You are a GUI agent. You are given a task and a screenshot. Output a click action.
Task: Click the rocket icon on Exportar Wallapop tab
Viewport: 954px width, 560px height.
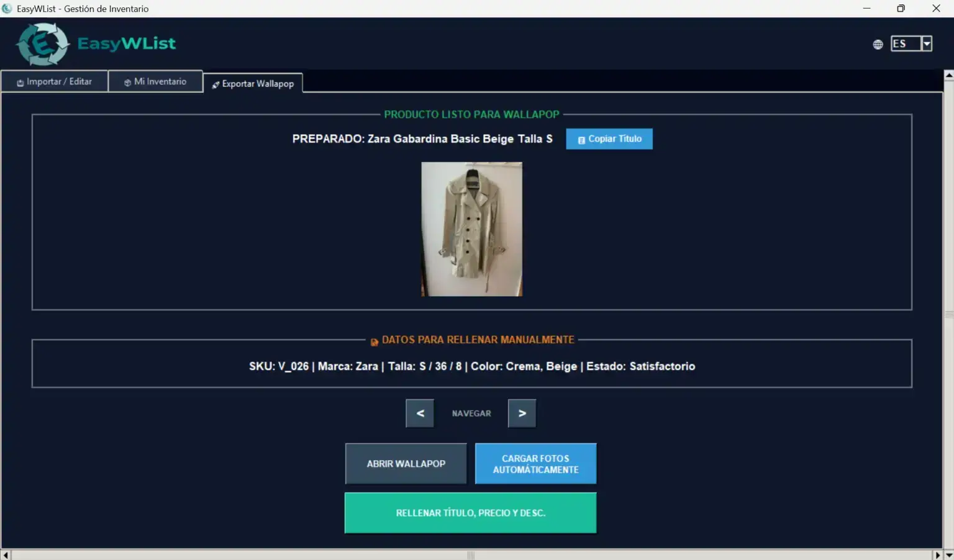click(216, 84)
